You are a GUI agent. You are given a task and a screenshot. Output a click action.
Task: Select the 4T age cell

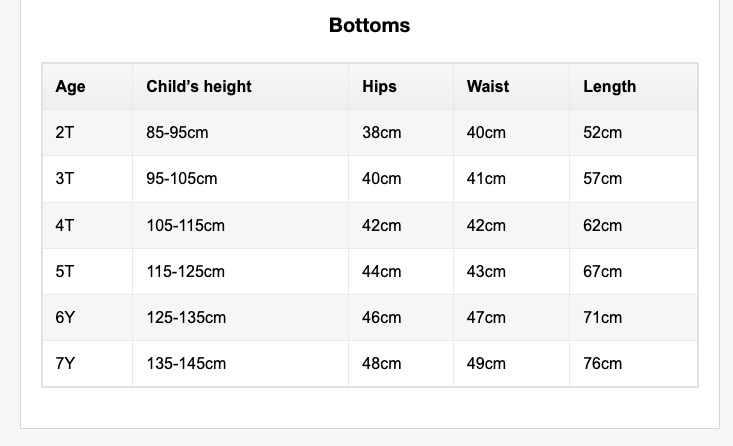pyautogui.click(x=64, y=225)
